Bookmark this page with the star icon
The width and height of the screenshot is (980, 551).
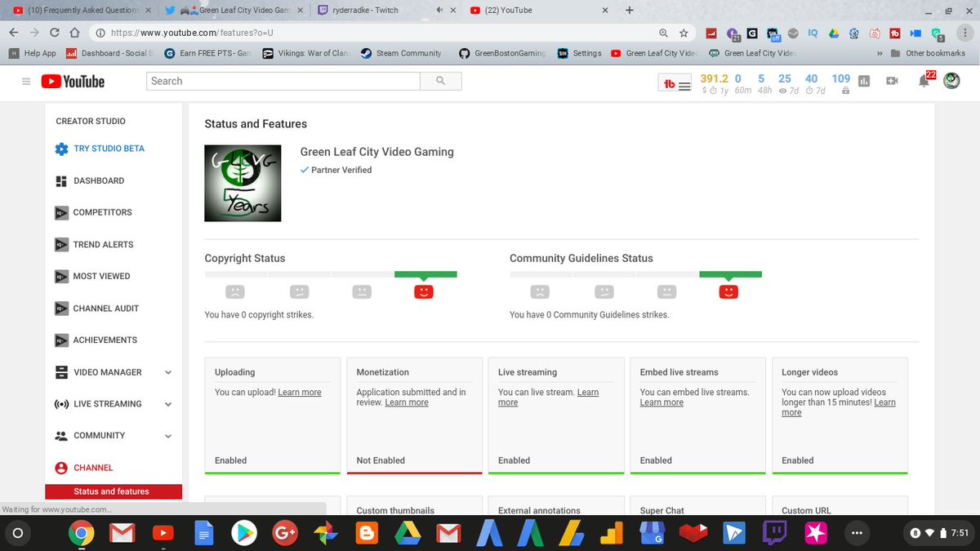click(x=684, y=33)
